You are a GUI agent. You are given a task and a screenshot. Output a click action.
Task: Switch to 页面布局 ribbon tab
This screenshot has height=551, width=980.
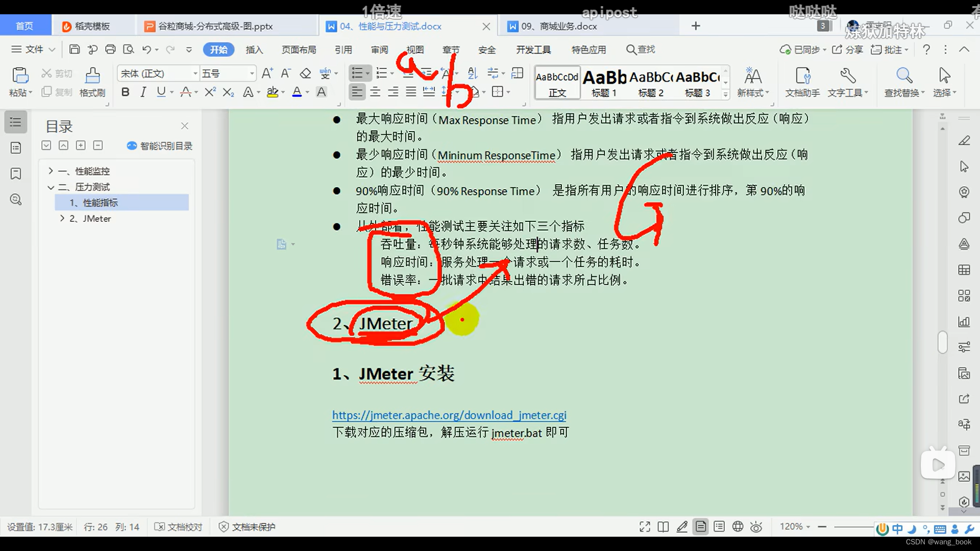(299, 49)
